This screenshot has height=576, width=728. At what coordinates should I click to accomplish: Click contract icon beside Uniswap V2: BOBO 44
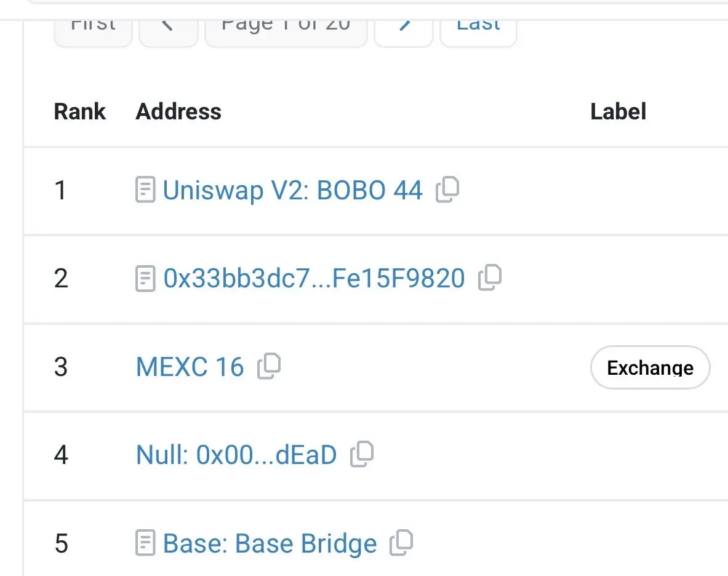pos(145,190)
